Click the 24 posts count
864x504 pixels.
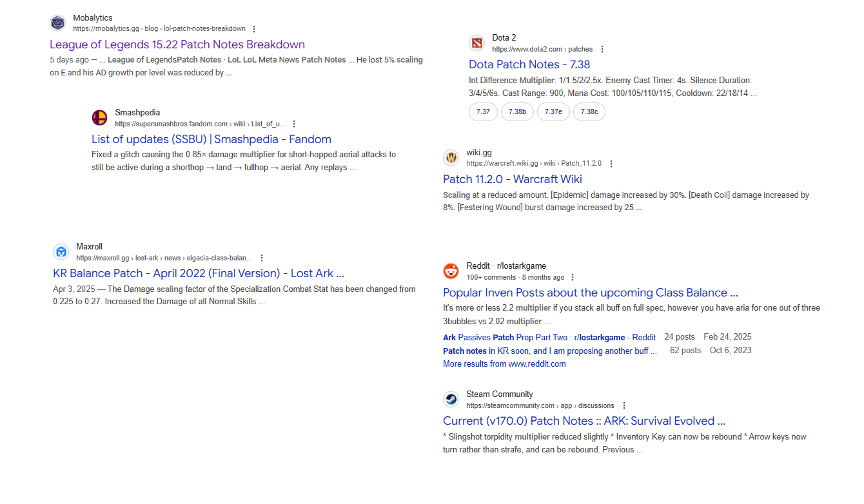[x=680, y=337]
